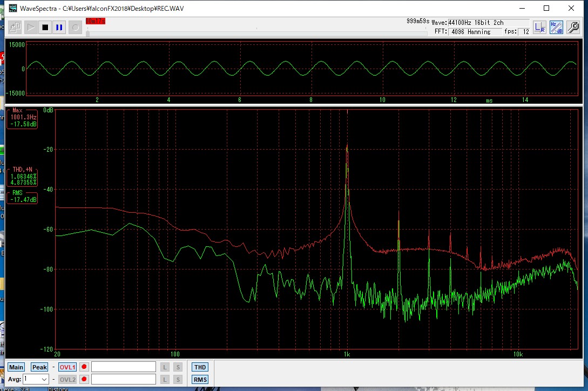
Task: Toggle the Peak hold display
Action: click(39, 367)
